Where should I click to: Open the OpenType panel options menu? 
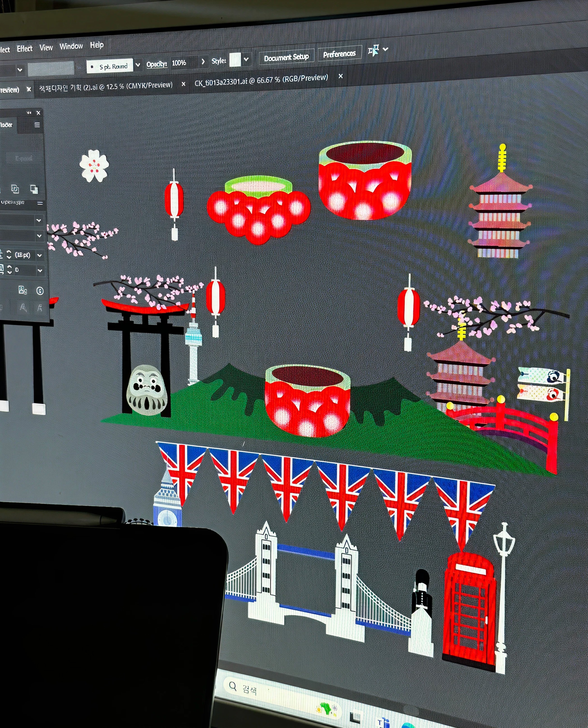point(40,203)
